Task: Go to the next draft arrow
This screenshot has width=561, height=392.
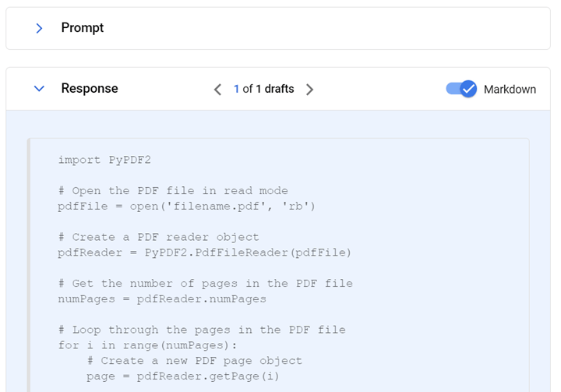Action: point(309,90)
